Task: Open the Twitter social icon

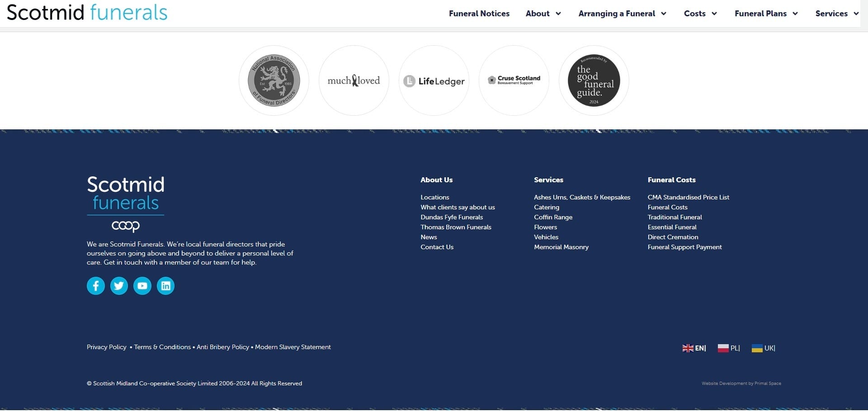Action: point(119,286)
